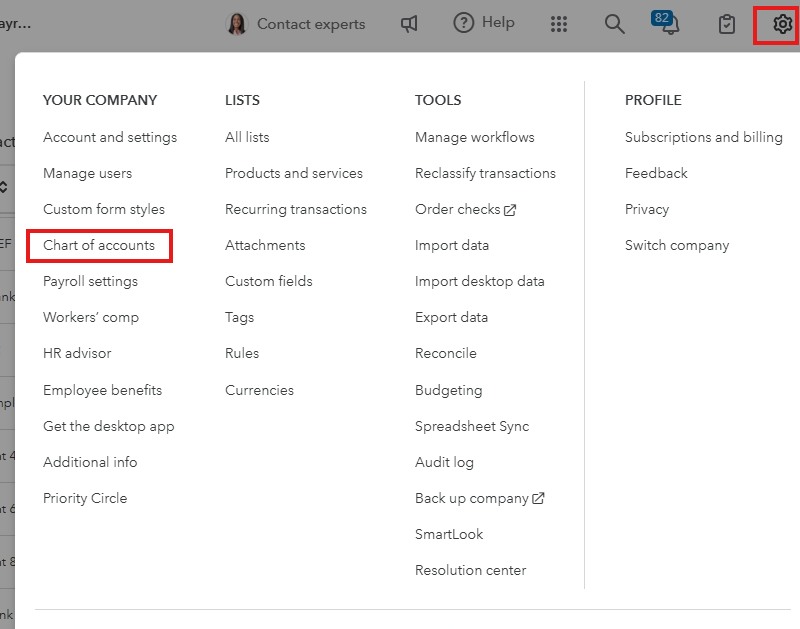Click the clipboard tasks icon

coord(728,24)
